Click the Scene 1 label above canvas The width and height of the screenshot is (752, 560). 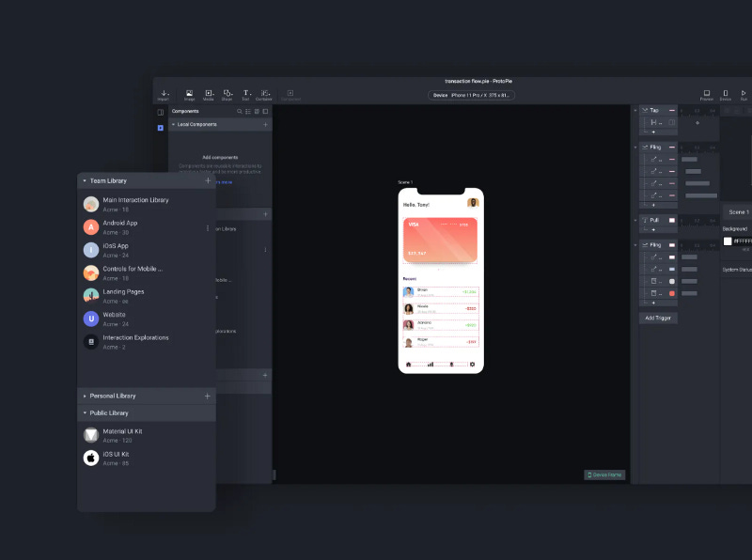click(x=405, y=182)
